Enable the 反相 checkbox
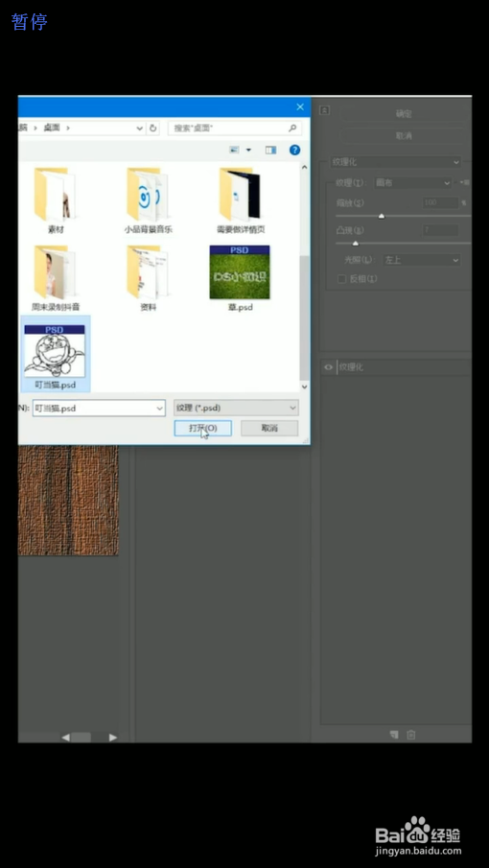489x868 pixels. [x=342, y=278]
